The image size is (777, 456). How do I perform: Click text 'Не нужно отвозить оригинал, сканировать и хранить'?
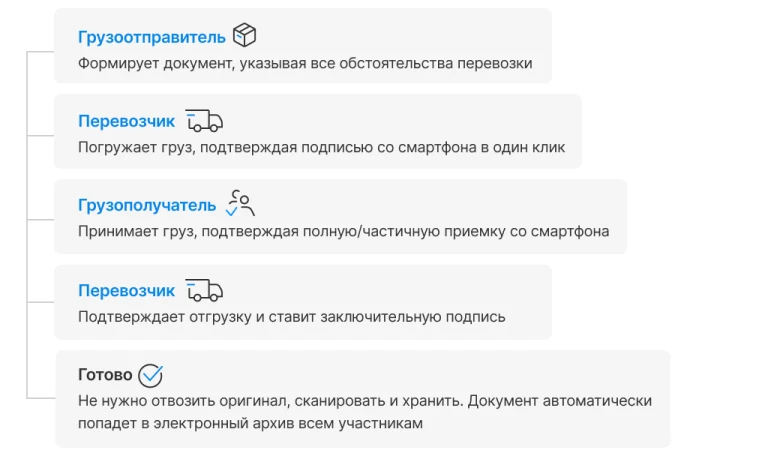click(x=271, y=400)
